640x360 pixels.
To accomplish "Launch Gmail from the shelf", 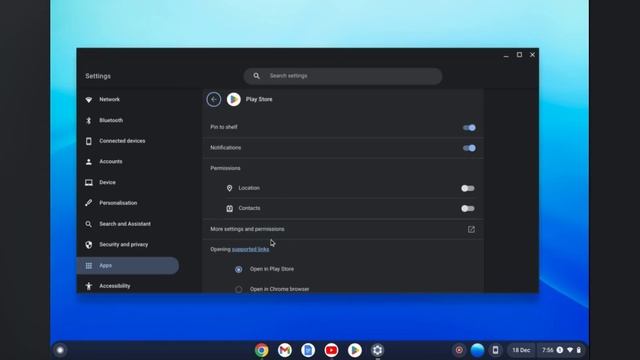I will (285, 350).
